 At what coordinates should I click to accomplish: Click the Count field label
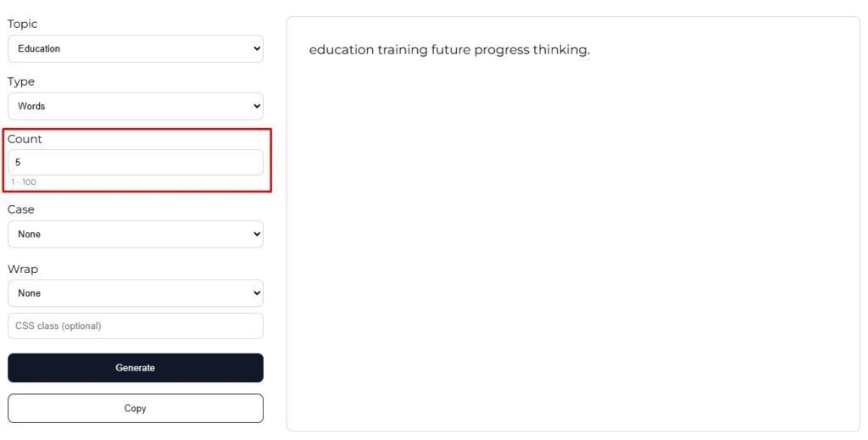tap(25, 139)
